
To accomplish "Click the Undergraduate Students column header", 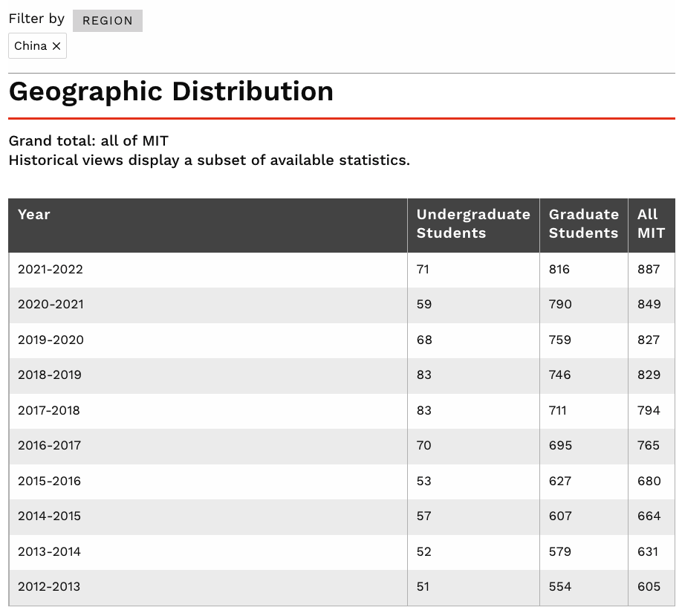I will [x=473, y=224].
